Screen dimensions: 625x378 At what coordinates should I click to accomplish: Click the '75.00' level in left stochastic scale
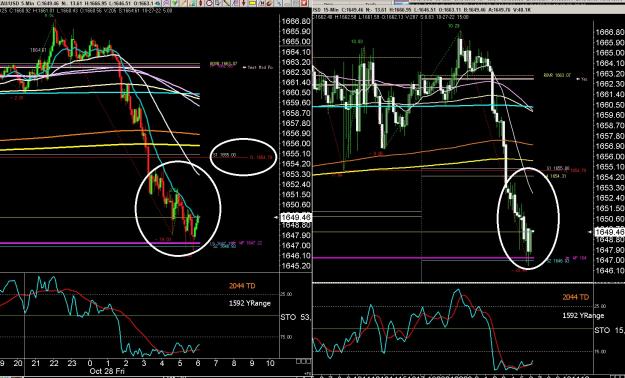point(287,337)
